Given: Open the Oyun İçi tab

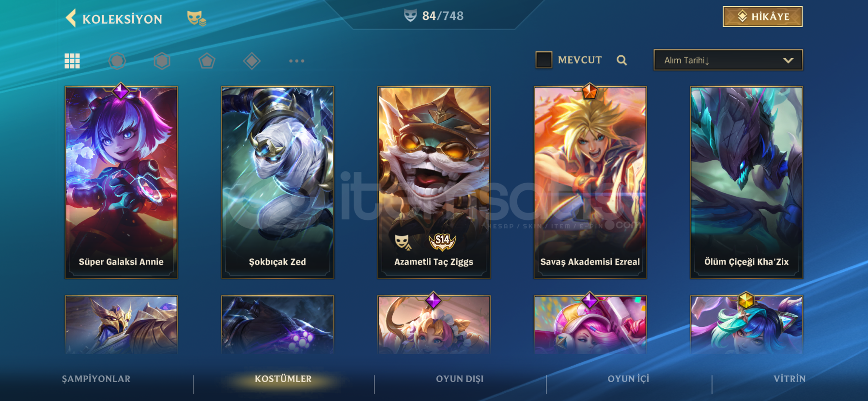Looking at the screenshot, I should [628, 379].
